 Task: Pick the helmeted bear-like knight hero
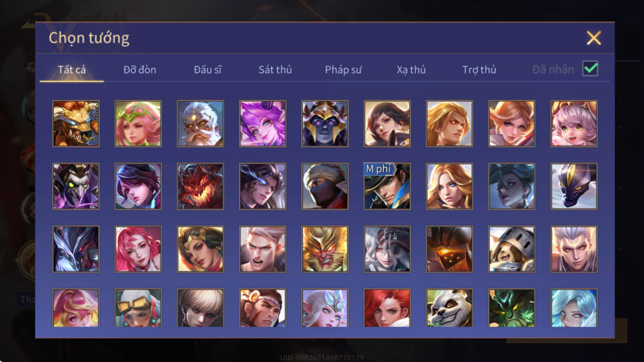pos(512,249)
